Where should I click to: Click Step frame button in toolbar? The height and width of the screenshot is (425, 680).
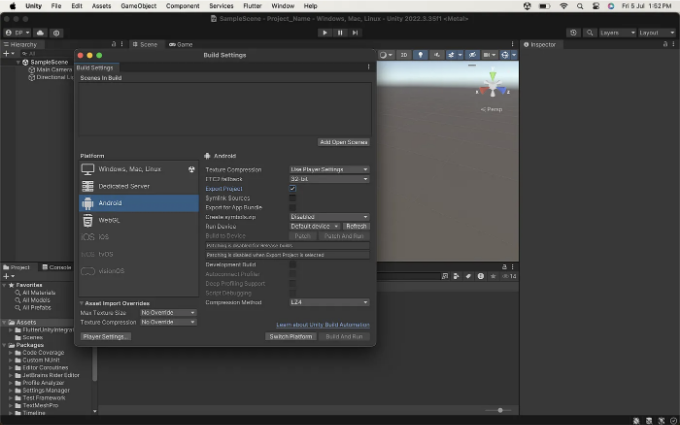(355, 33)
